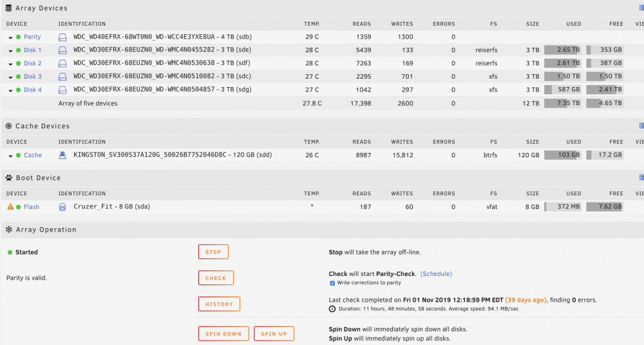
Task: Open the Disk 3 device link
Action: (x=32, y=77)
